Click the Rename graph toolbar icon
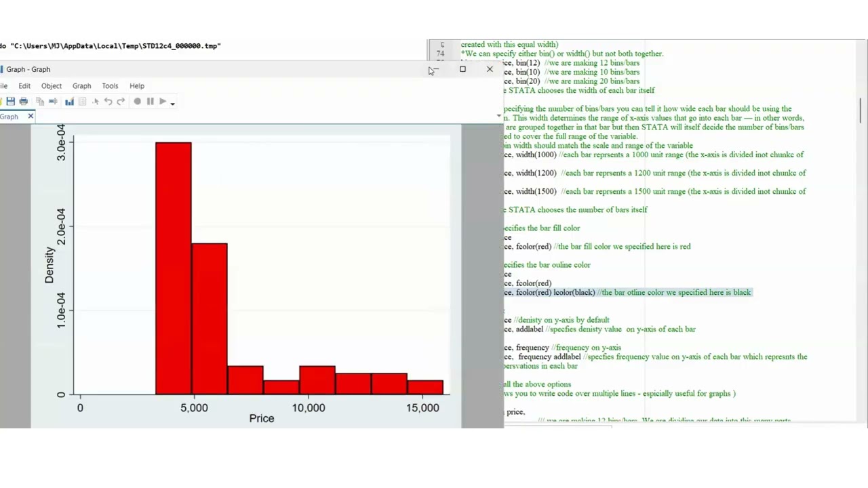Viewport: 868px width, 488px height. pyautogui.click(x=53, y=102)
